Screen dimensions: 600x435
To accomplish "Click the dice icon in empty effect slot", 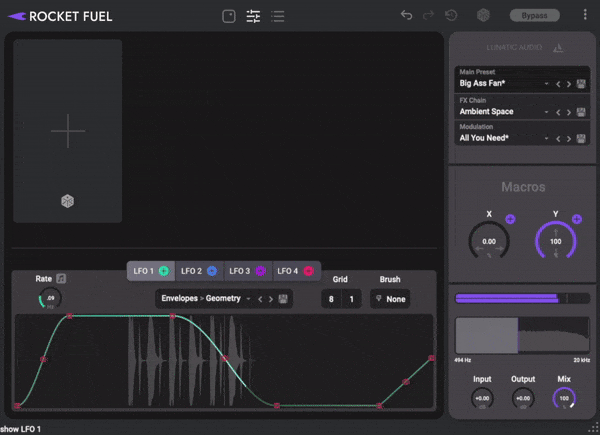I will [x=67, y=201].
